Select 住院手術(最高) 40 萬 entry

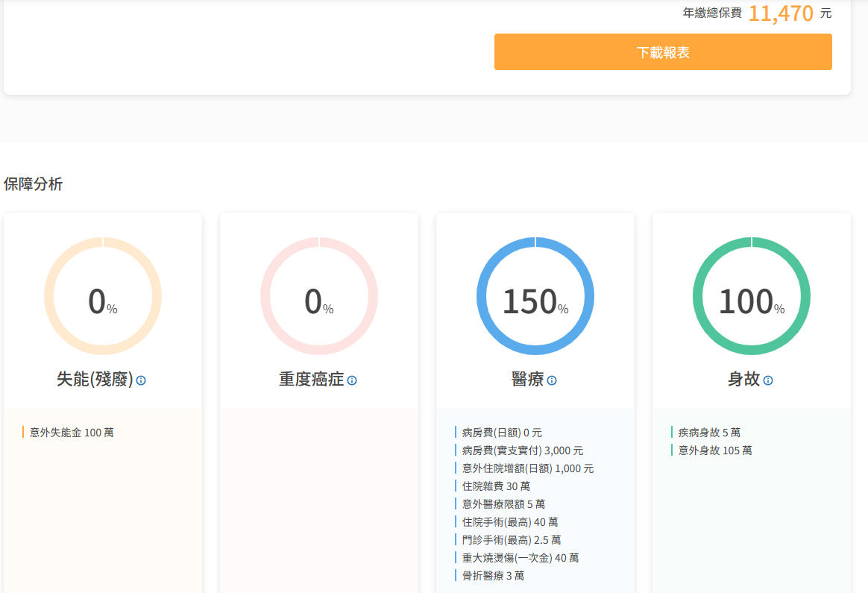point(509,522)
